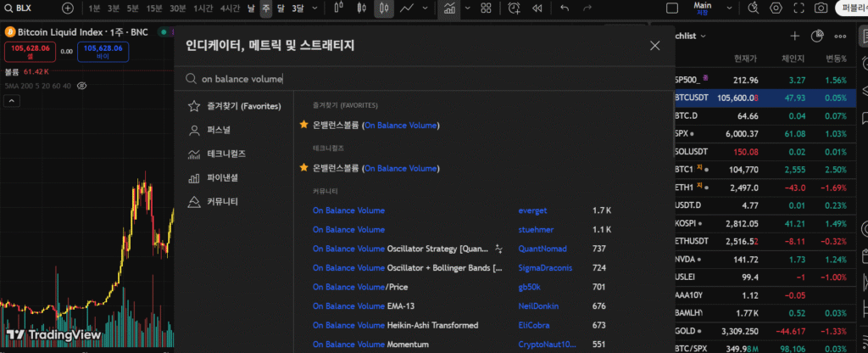This screenshot has height=353, width=868.
Task: Enter fullscreen mode
Action: [798, 8]
